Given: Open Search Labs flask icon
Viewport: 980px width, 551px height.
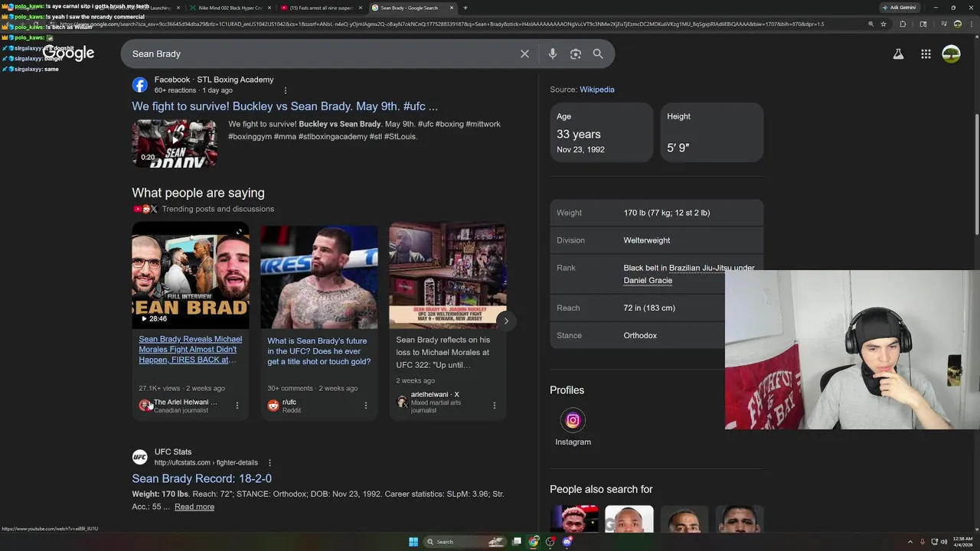Looking at the screenshot, I should [898, 54].
